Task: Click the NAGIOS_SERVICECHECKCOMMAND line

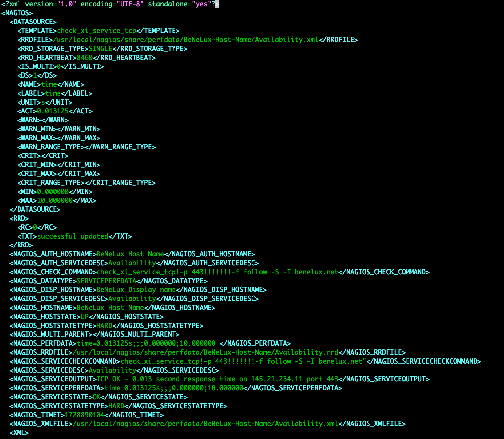Action: pos(245,361)
